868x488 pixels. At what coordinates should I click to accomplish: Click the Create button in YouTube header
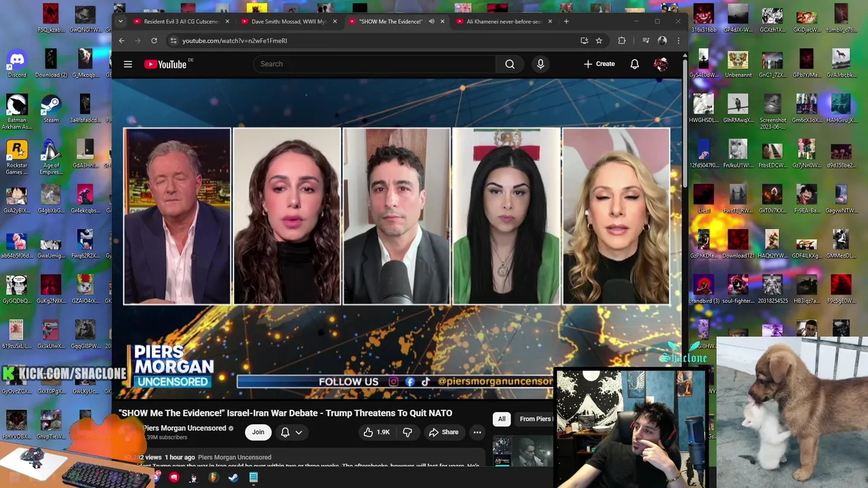(x=599, y=64)
